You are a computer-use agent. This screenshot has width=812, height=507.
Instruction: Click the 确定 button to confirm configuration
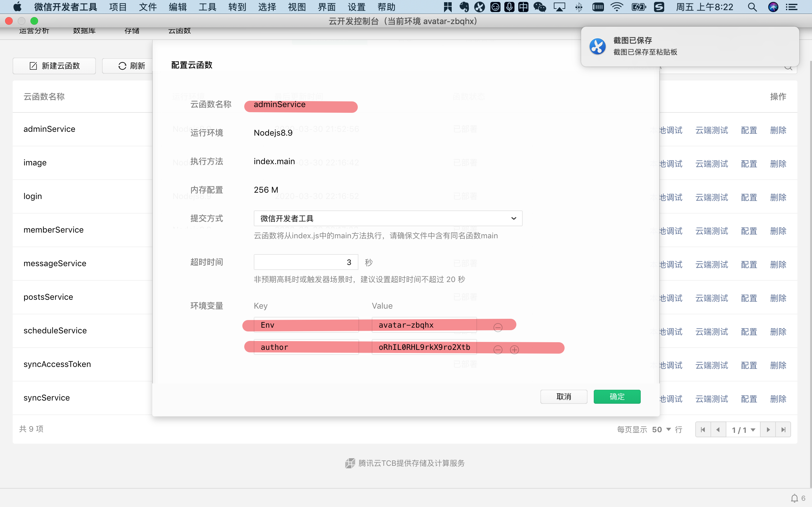coord(617,397)
